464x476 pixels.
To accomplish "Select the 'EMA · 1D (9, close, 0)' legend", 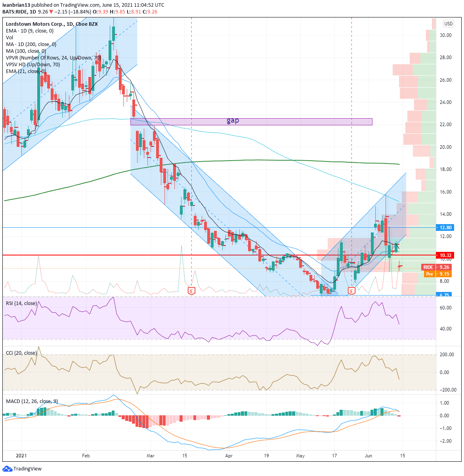I will tap(30, 31).
